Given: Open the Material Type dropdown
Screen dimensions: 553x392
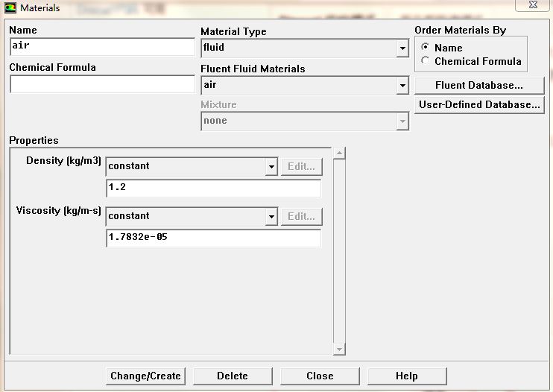Looking at the screenshot, I should click(x=402, y=48).
